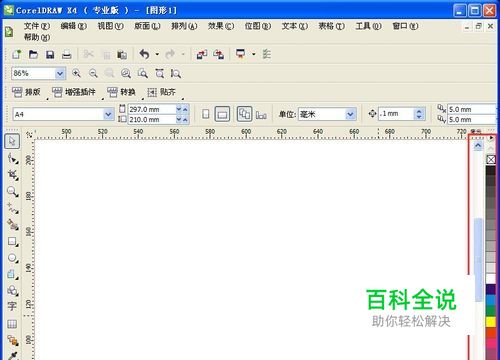Zoom to page width icon

coord(159,73)
